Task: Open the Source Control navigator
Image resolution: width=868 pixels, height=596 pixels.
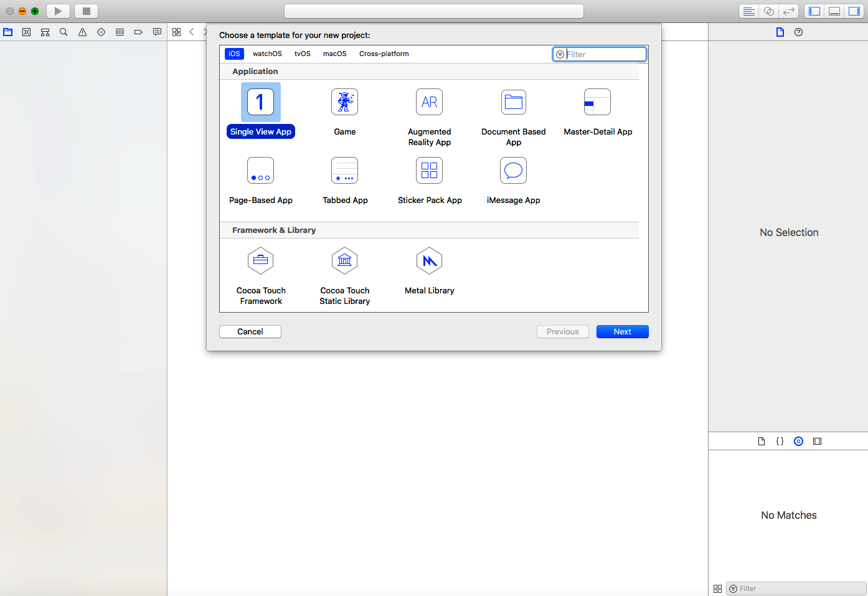Action: [x=27, y=32]
